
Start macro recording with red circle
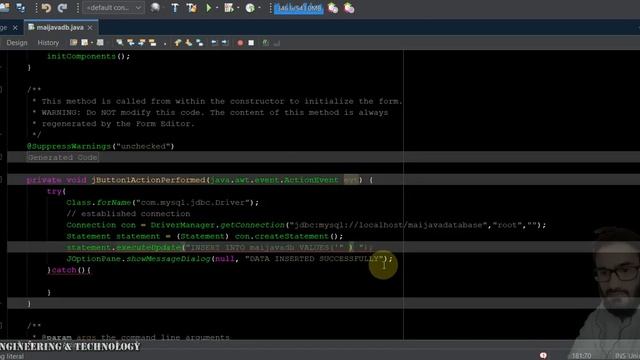240,42
